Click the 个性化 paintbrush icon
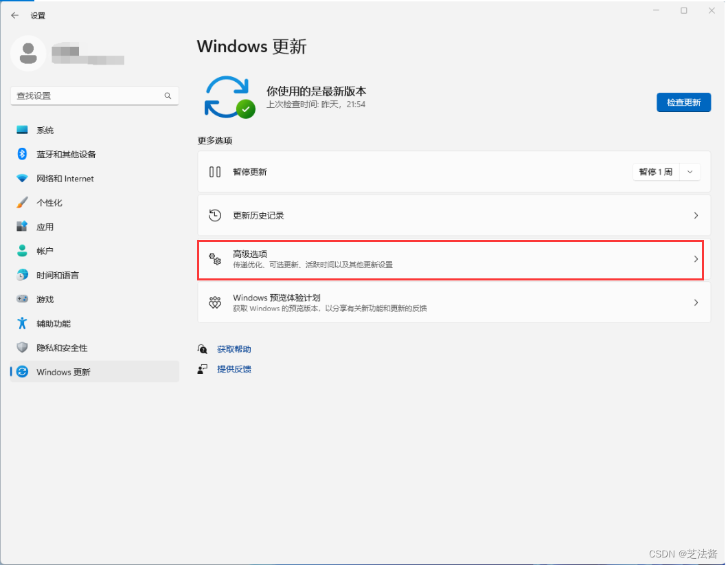Screen dimensions: 728x565 [22, 203]
